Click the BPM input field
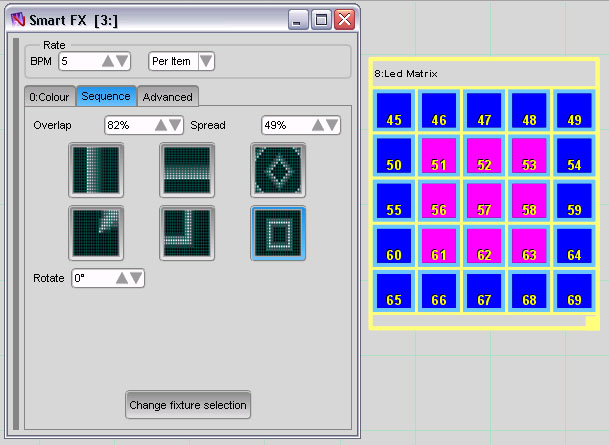Viewport: 609px width, 445px height. [78, 61]
